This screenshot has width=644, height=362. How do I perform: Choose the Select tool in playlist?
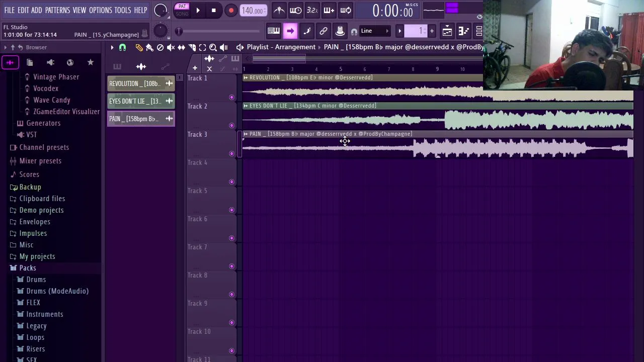click(x=202, y=47)
